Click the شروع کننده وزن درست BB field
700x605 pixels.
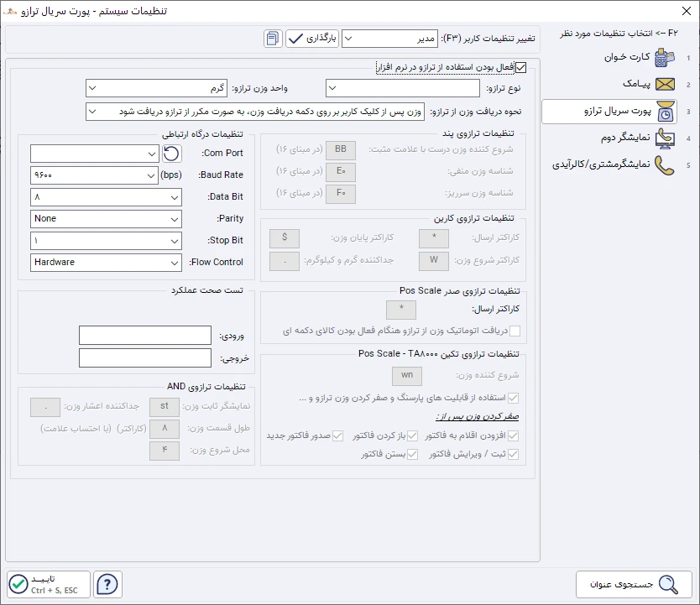341,150
